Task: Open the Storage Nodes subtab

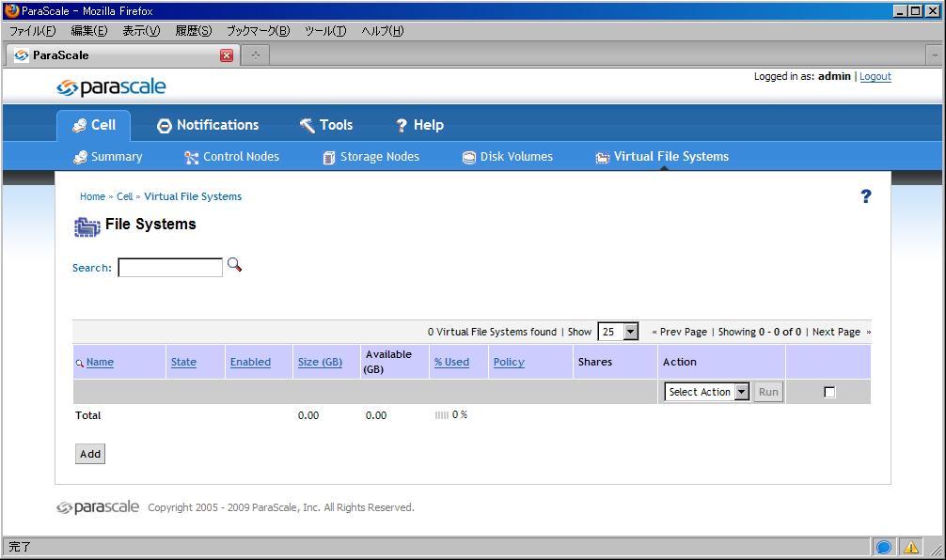Action: 371,157
